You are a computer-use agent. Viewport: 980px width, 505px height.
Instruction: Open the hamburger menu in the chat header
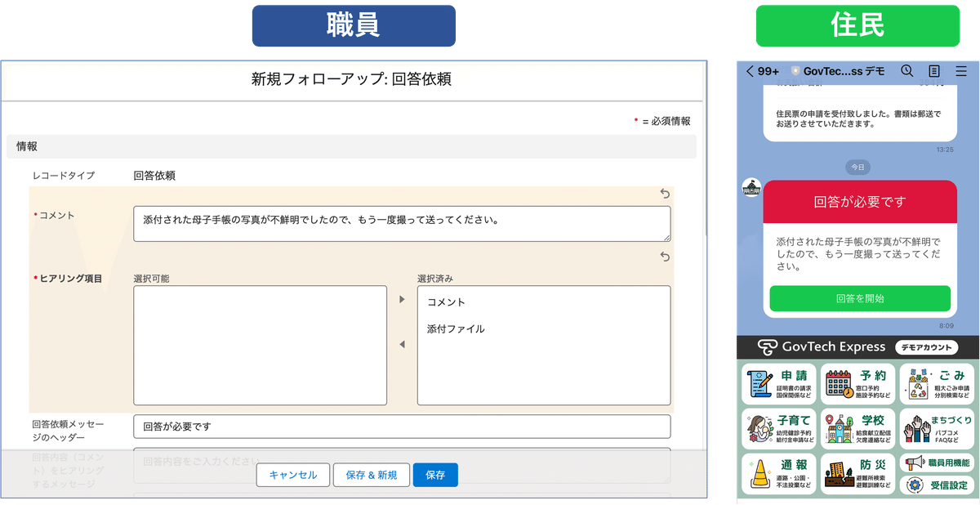tap(960, 71)
